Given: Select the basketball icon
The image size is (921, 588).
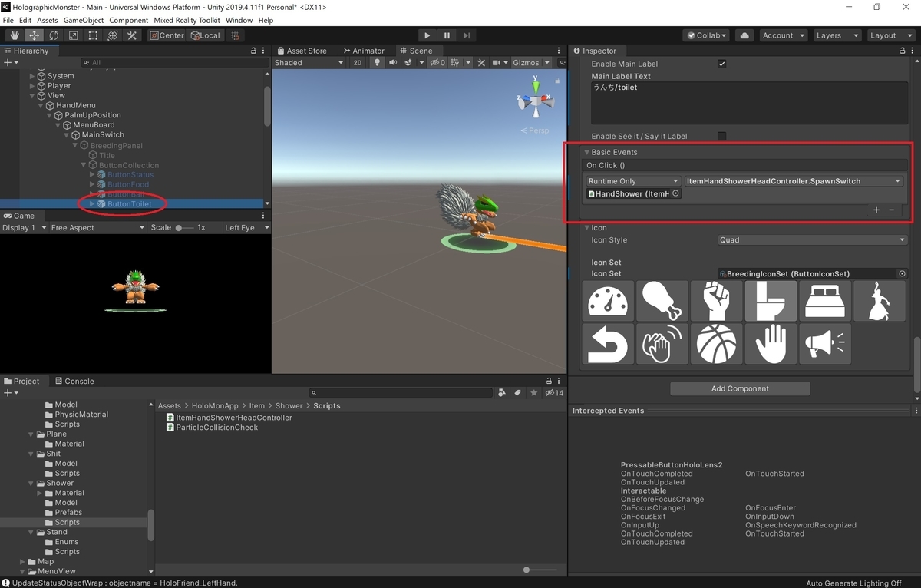Looking at the screenshot, I should coord(716,343).
